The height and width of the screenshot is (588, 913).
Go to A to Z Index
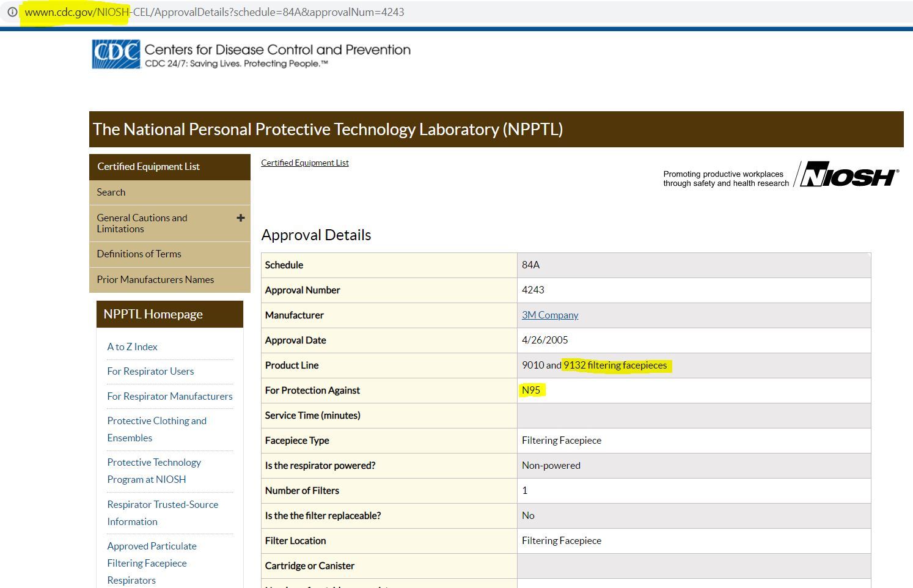(132, 347)
